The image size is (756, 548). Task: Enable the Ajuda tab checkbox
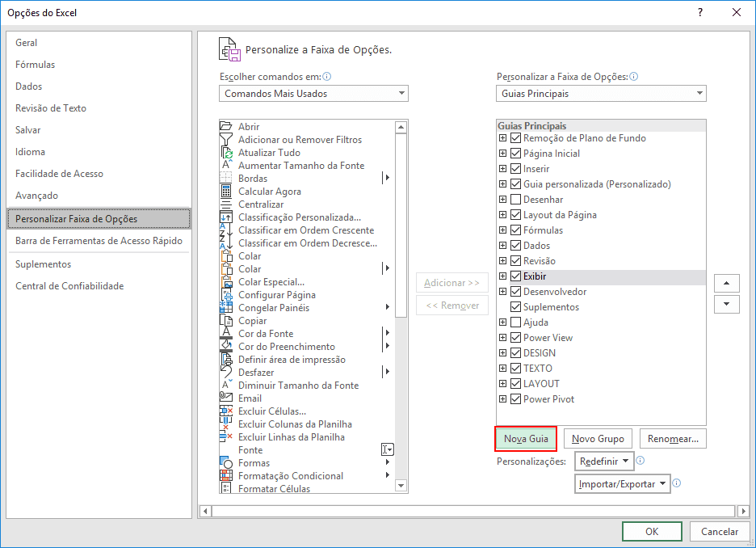[514, 322]
